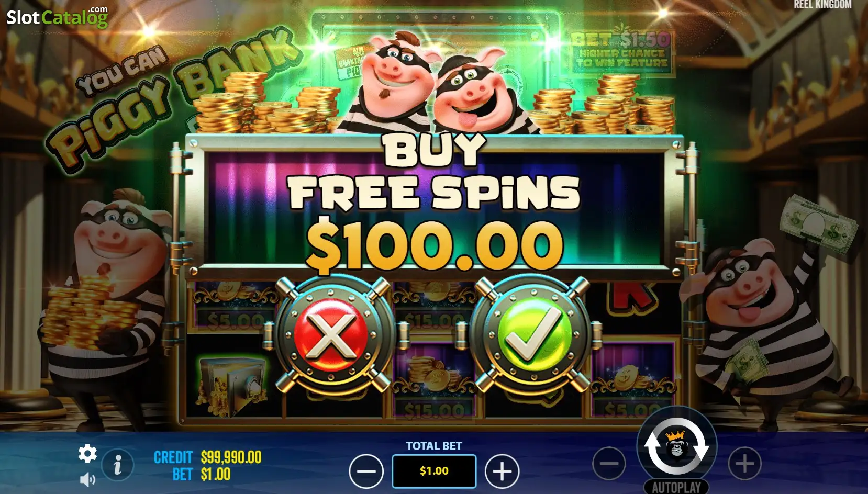Click the dimmed plus beside spin button
The width and height of the screenshot is (868, 494).
coord(744,464)
